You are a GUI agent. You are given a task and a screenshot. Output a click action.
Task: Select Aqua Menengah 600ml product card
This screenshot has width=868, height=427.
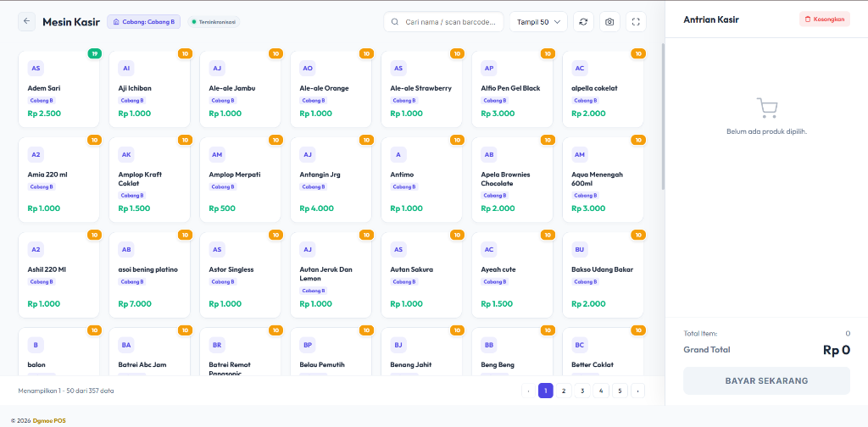click(603, 180)
